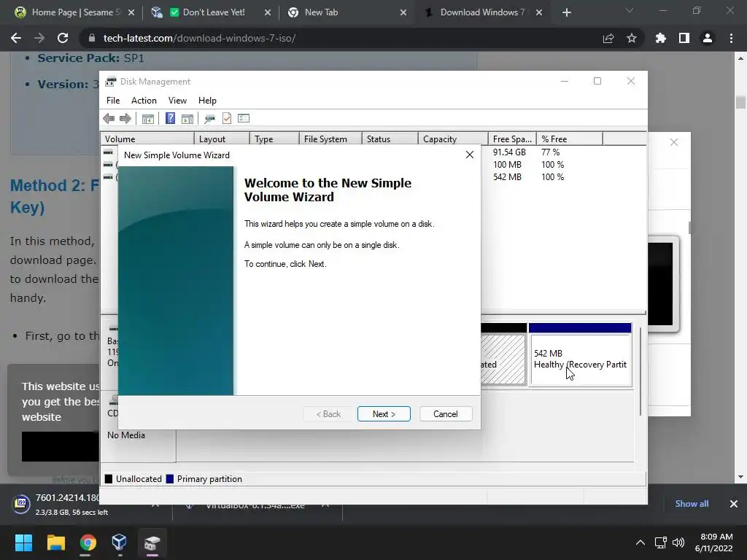This screenshot has height=560, width=747.
Task: Show hidden system tray icons chevron
Action: (x=640, y=542)
